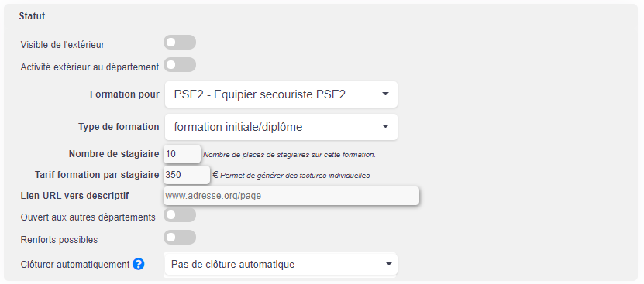This screenshot has height=284, width=644.
Task: Enable the Renforts possibles switch
Action: pyautogui.click(x=180, y=238)
